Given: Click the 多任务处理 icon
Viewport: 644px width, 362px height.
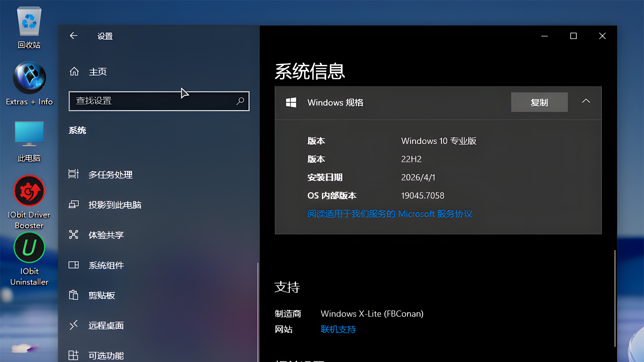Looking at the screenshot, I should 73,174.
